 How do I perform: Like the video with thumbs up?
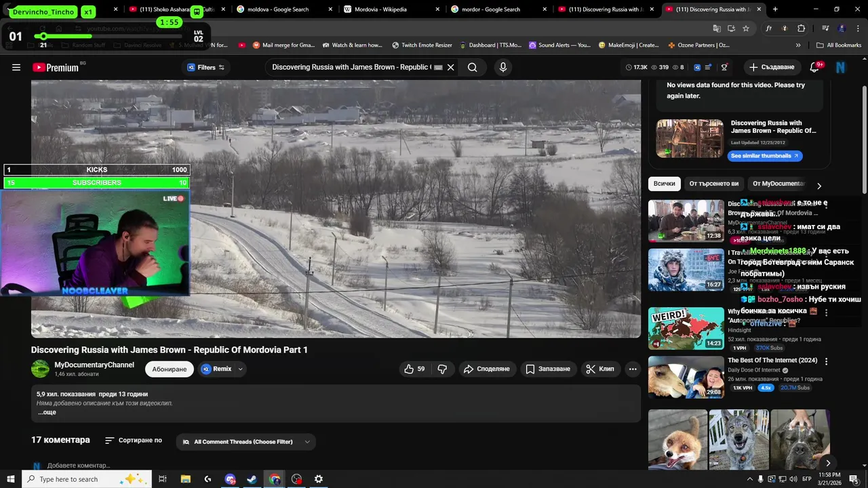click(x=414, y=369)
